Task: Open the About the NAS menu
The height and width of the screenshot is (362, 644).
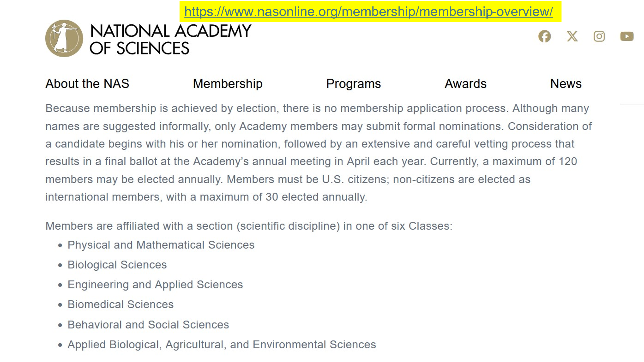Action: [87, 84]
